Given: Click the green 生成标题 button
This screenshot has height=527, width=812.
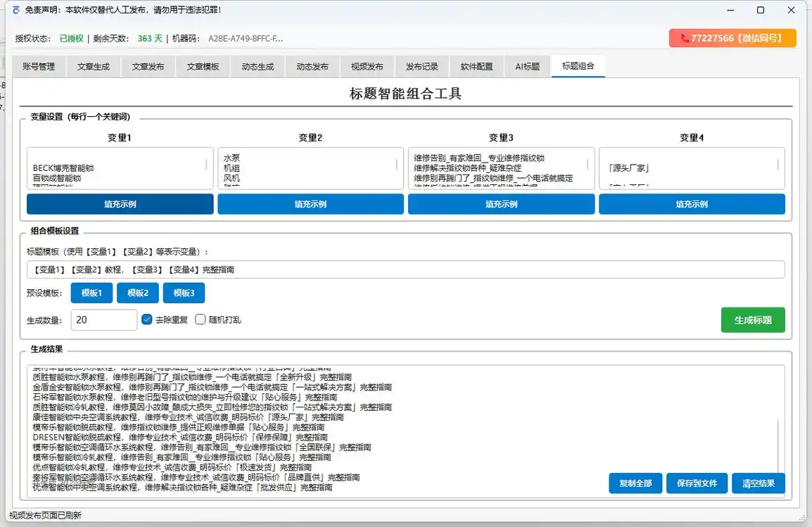Looking at the screenshot, I should (x=753, y=319).
